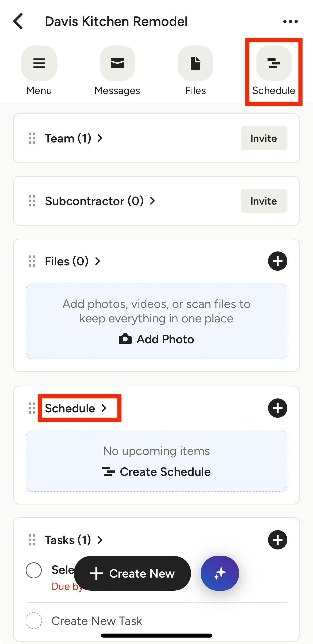
Task: Expand the Team (1) section
Action: click(x=73, y=138)
